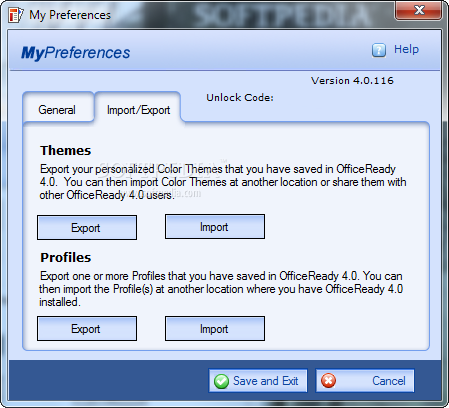Click the green checkmark icon on Save and Exit
Viewport: 449px width, 408px height.
tap(221, 381)
